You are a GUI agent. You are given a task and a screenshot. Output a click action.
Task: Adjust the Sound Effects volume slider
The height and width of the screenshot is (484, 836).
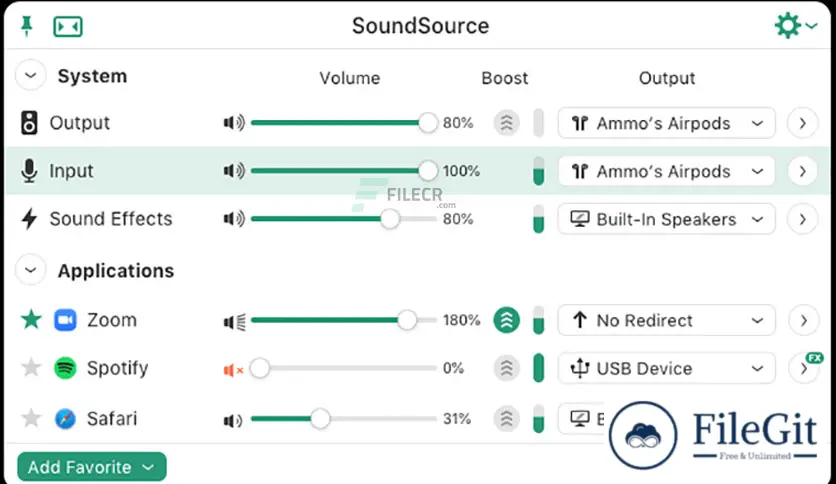coord(344,219)
